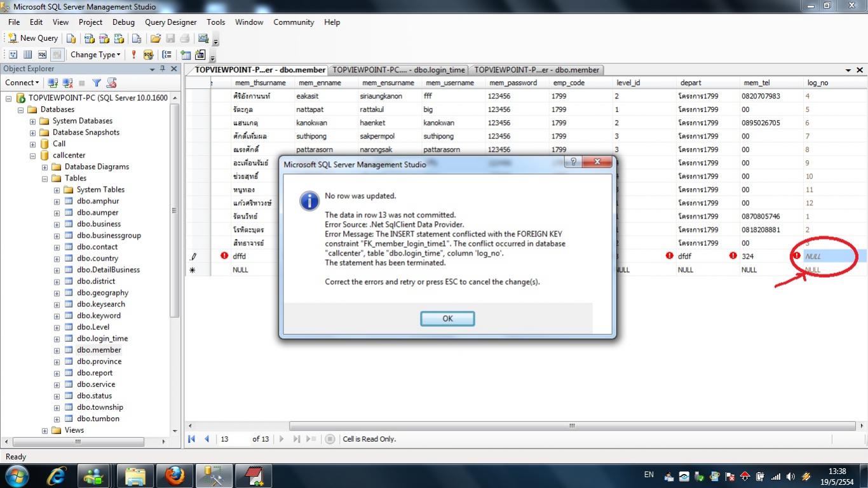Image resolution: width=868 pixels, height=488 pixels.
Task: Toggle the Show Results Pane button
Action: tap(57, 55)
